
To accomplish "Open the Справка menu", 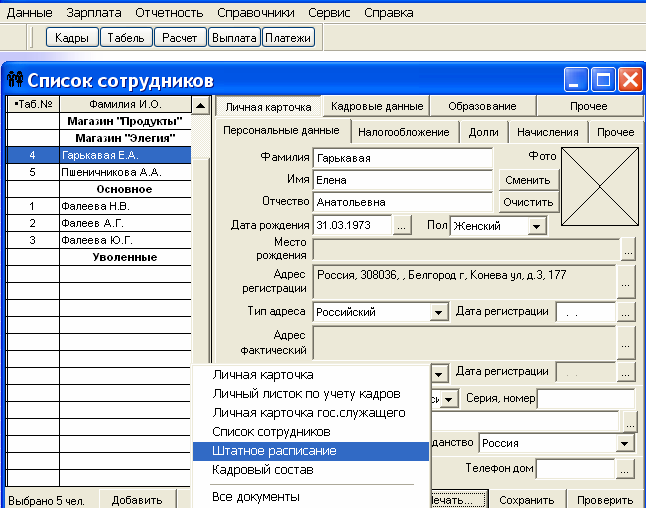I will click(389, 13).
